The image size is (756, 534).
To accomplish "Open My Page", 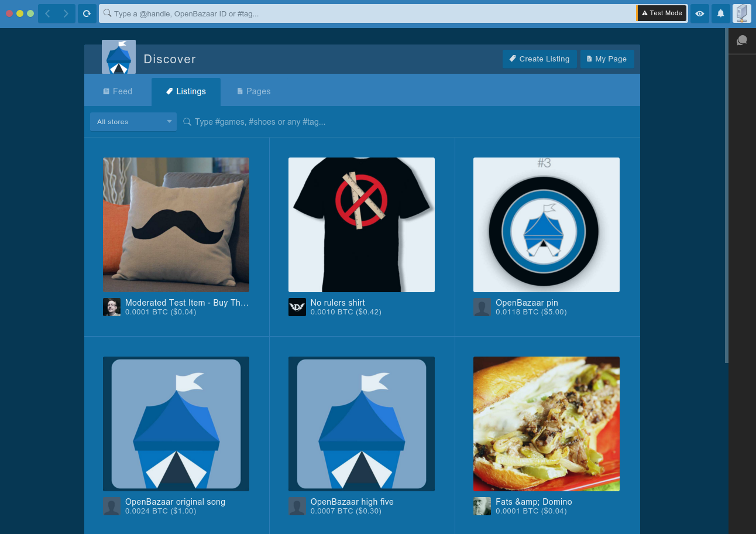I will [607, 59].
